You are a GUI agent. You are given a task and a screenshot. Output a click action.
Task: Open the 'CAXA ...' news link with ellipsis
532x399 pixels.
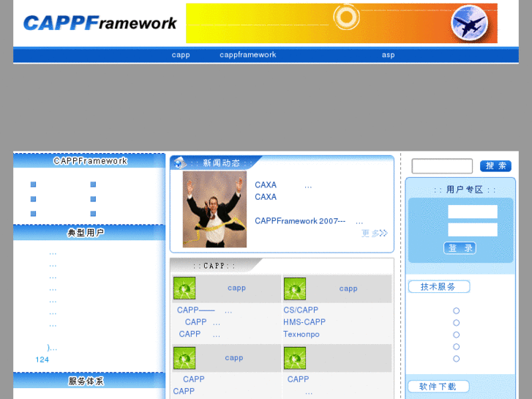pyautogui.click(x=283, y=185)
